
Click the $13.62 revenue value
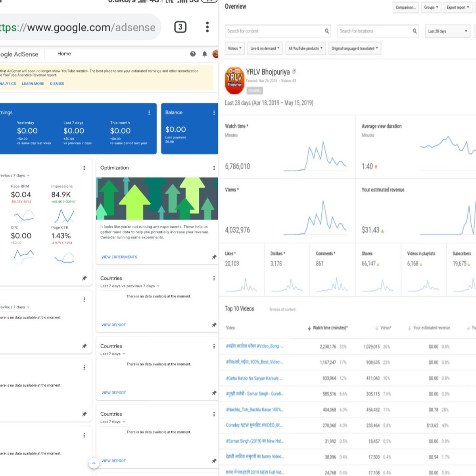432,426
